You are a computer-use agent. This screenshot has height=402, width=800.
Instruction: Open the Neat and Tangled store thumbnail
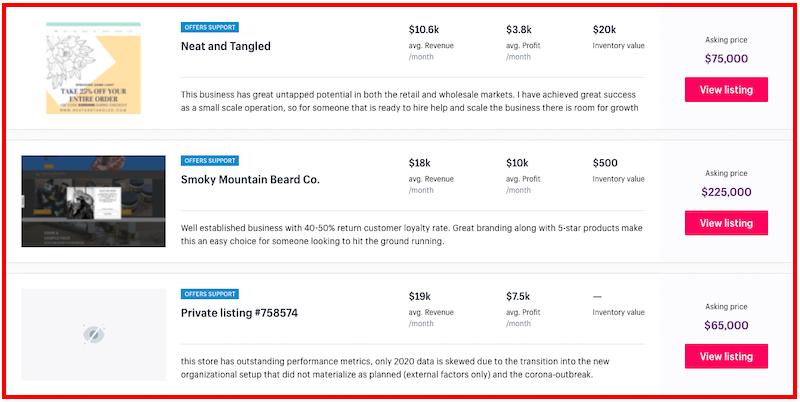pyautogui.click(x=93, y=68)
